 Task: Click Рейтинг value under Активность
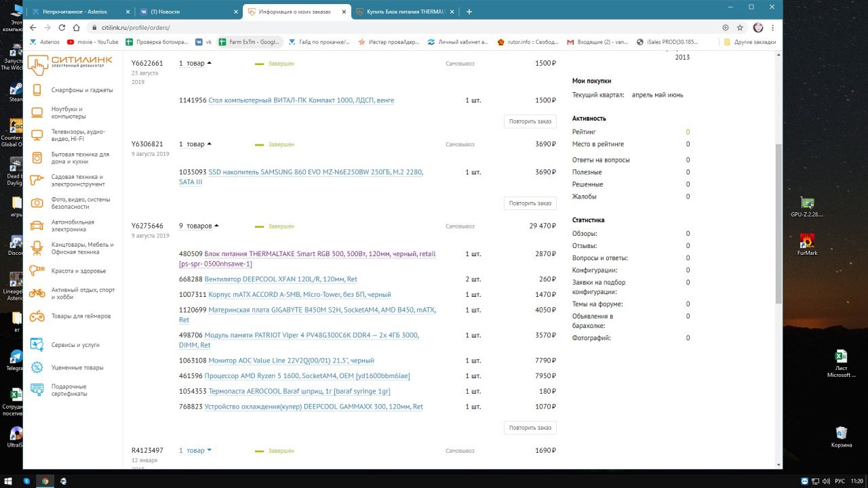point(688,132)
